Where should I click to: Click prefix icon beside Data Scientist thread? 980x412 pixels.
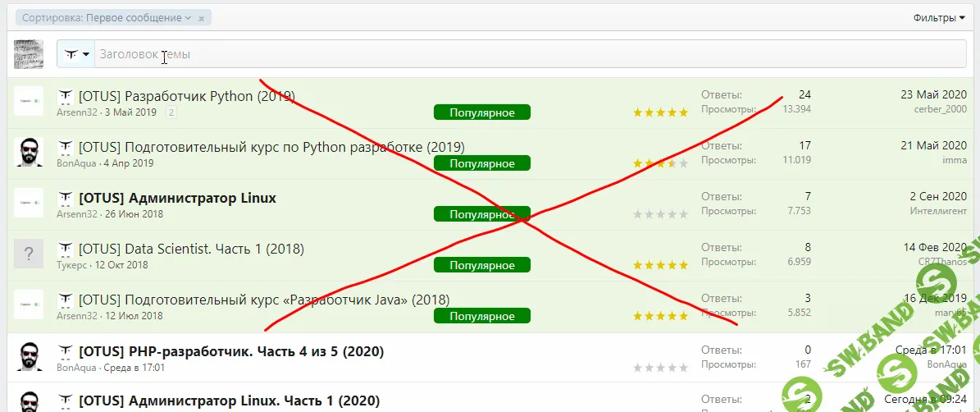(x=66, y=249)
